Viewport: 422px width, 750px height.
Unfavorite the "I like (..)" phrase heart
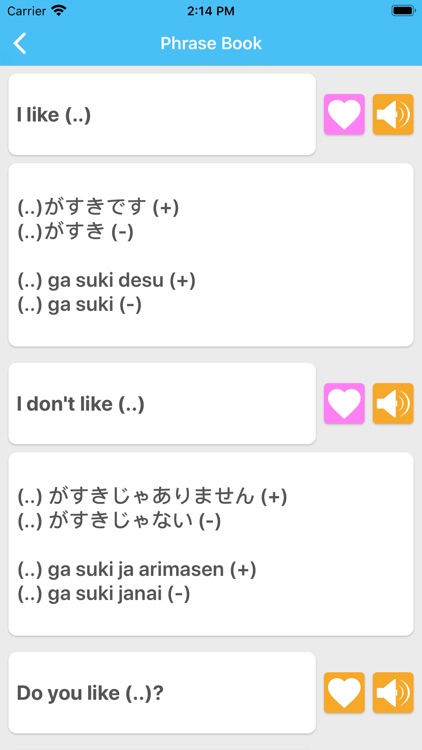coord(344,114)
